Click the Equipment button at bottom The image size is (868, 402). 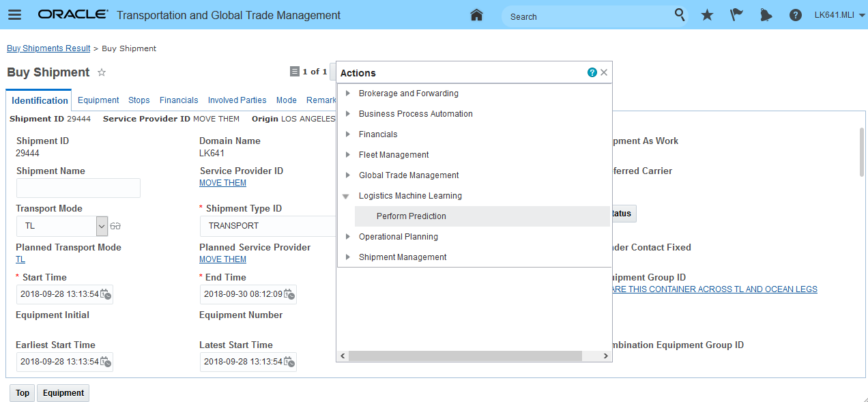pos(63,393)
